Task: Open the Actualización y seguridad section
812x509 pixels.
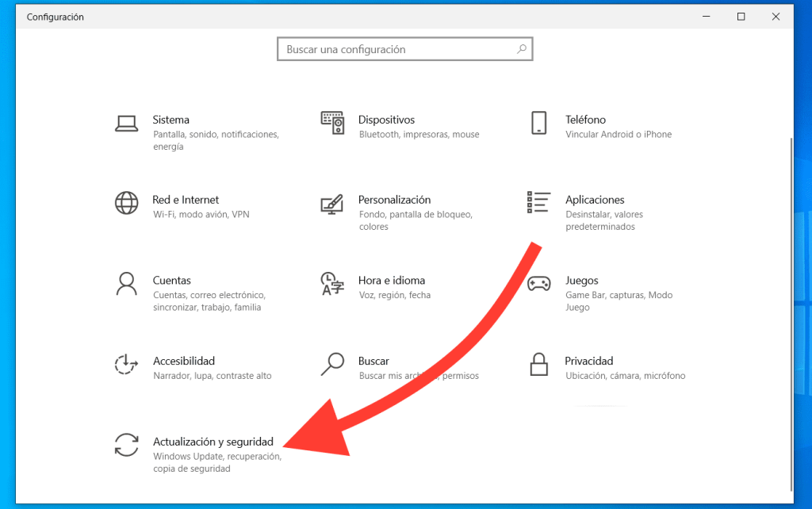Action: pos(213,442)
